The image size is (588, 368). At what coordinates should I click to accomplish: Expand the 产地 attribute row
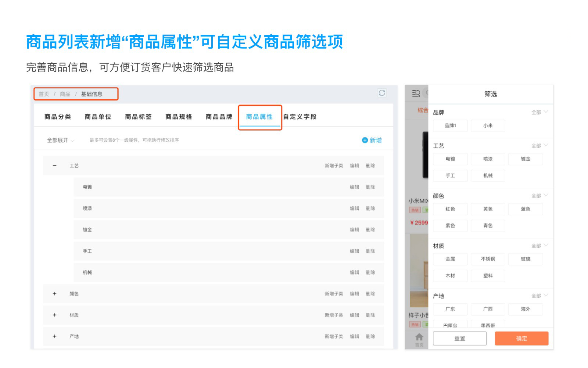pos(54,336)
